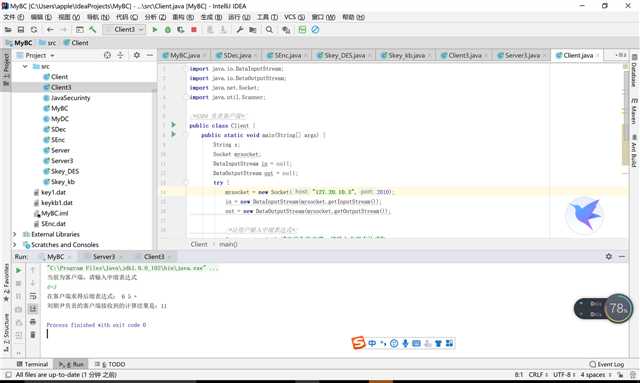The height and width of the screenshot is (383, 640).
Task: Open the Client3 run configuration dropdown
Action: point(124,29)
